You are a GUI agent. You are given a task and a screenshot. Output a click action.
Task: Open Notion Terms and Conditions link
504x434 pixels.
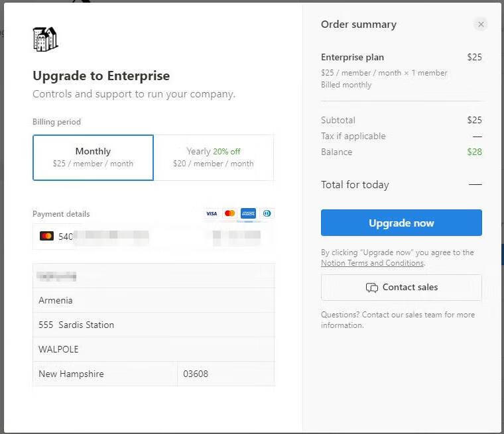click(x=372, y=263)
